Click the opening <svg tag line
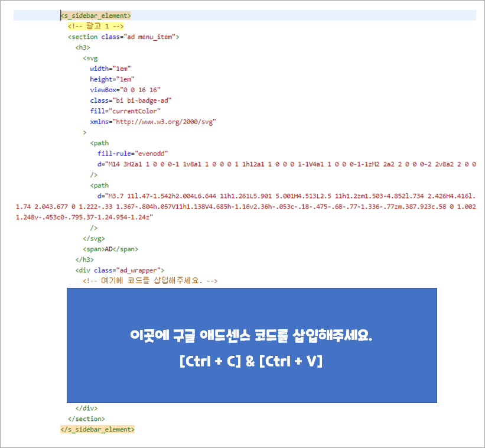Viewport: 485px width, 448px height. [90, 58]
